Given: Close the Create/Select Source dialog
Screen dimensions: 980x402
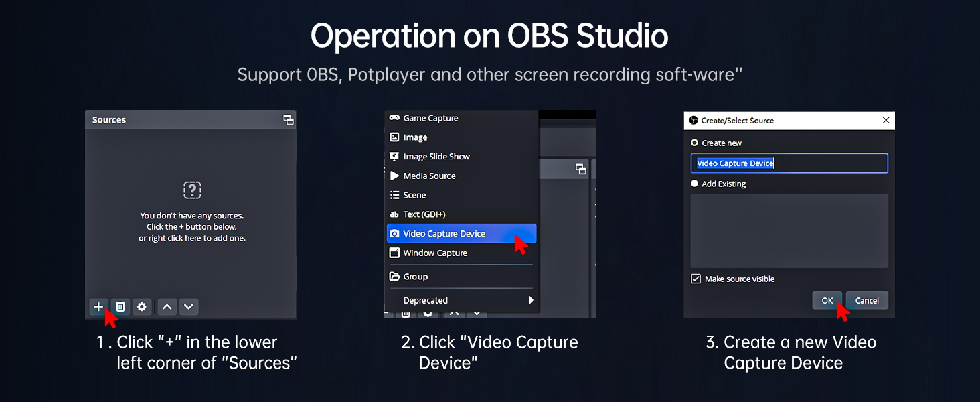Looking at the screenshot, I should point(886,121).
